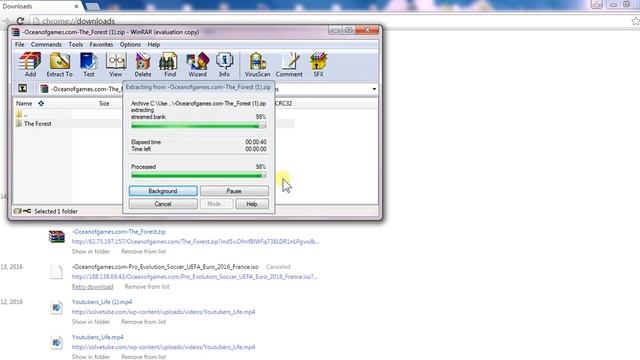Click the Youtubers_Life (1).mp4 file icon
This screenshot has height=360, width=640.
click(x=56, y=307)
